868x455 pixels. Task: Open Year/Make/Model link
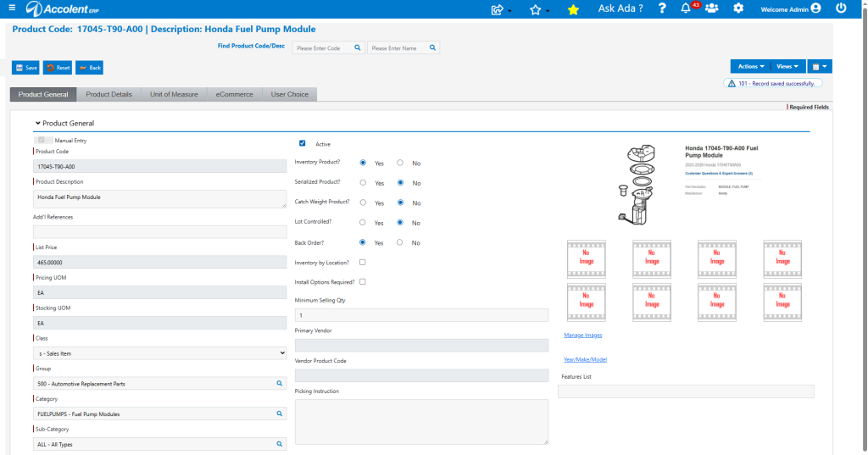click(585, 359)
